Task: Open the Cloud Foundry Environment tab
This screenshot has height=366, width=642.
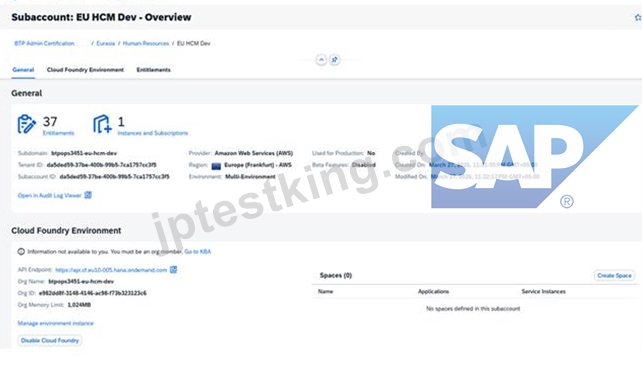Action: [x=85, y=70]
